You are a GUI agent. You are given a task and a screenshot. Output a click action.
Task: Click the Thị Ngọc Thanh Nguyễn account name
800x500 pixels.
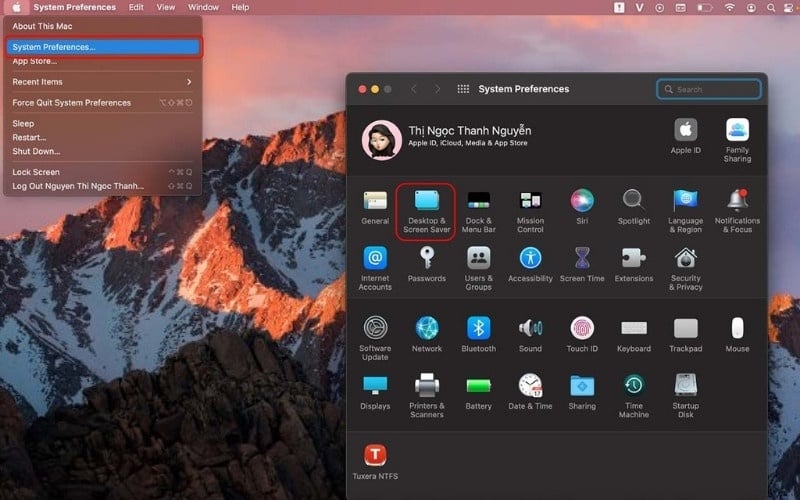click(x=470, y=131)
